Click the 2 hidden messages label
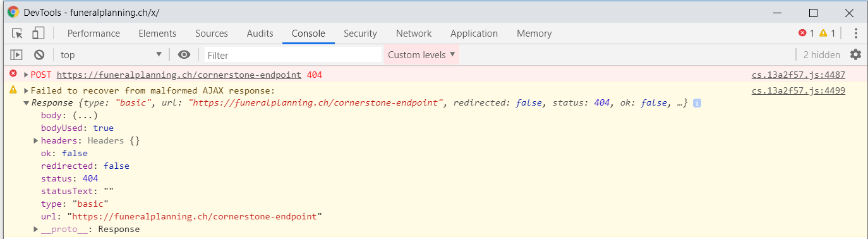The width and height of the screenshot is (868, 239). pyautogui.click(x=822, y=55)
